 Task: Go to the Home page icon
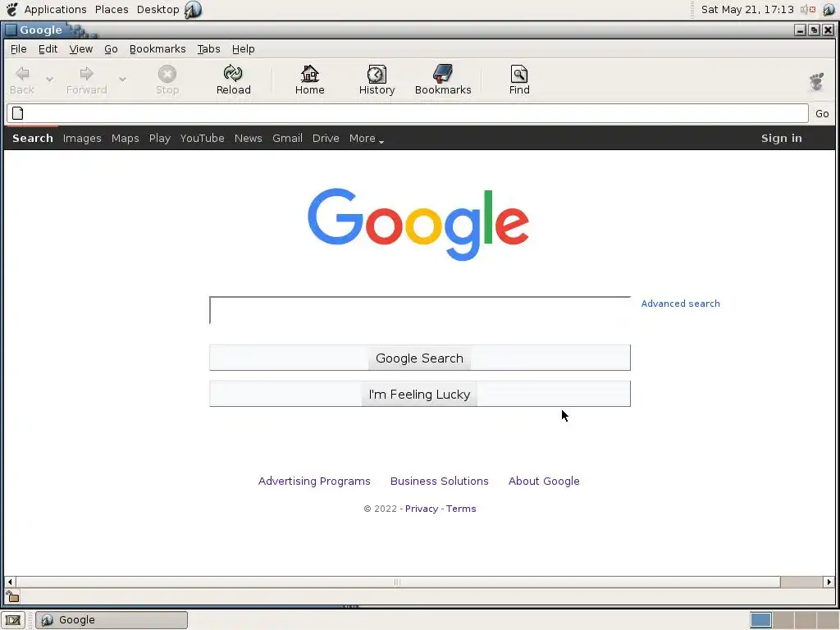coord(309,73)
